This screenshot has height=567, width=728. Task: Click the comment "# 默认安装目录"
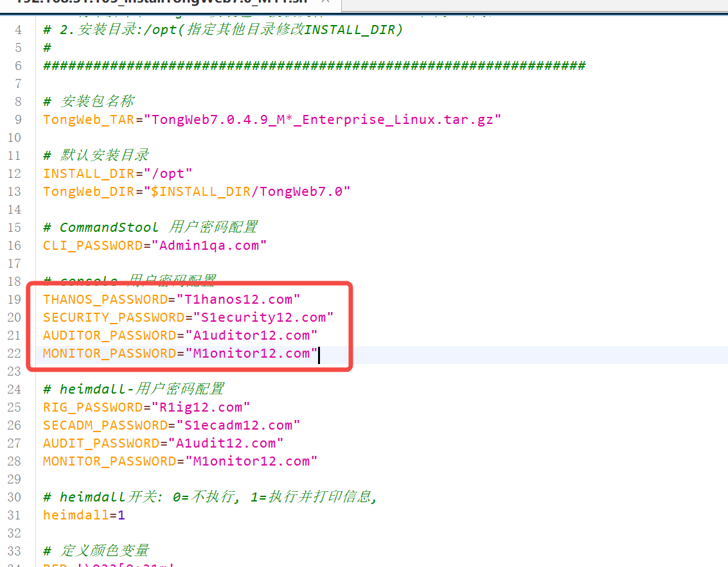96,155
